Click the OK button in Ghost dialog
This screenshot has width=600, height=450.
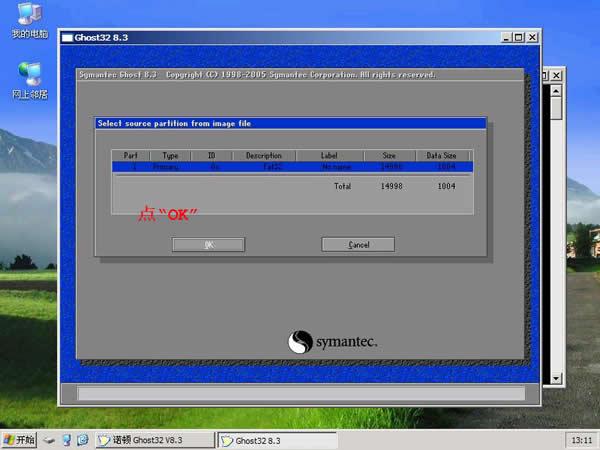(x=209, y=245)
